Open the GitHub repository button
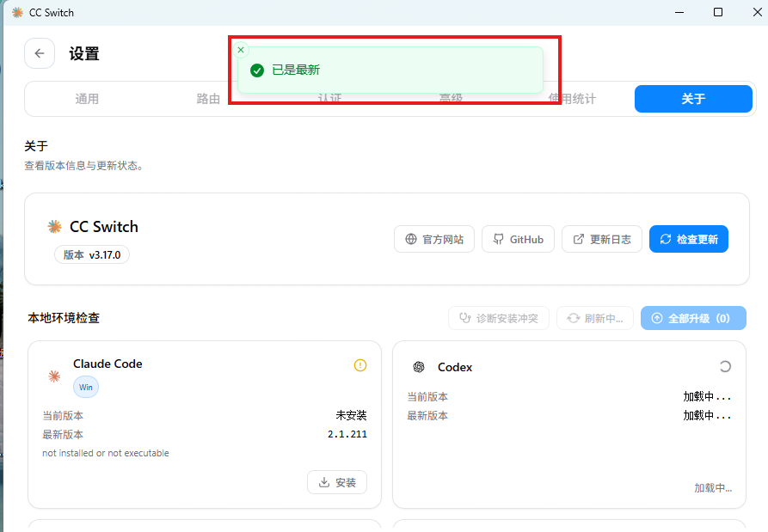 point(518,239)
